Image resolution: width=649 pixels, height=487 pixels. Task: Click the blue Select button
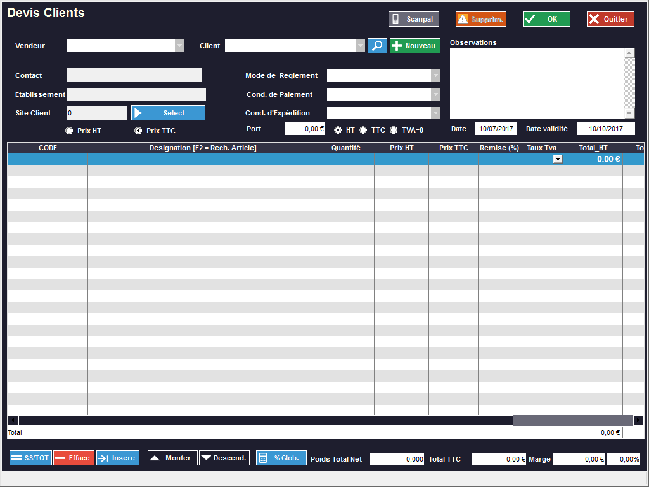(168, 113)
